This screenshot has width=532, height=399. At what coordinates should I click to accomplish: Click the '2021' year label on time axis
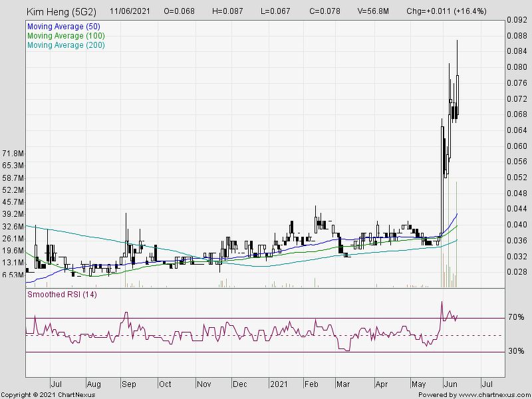278,384
